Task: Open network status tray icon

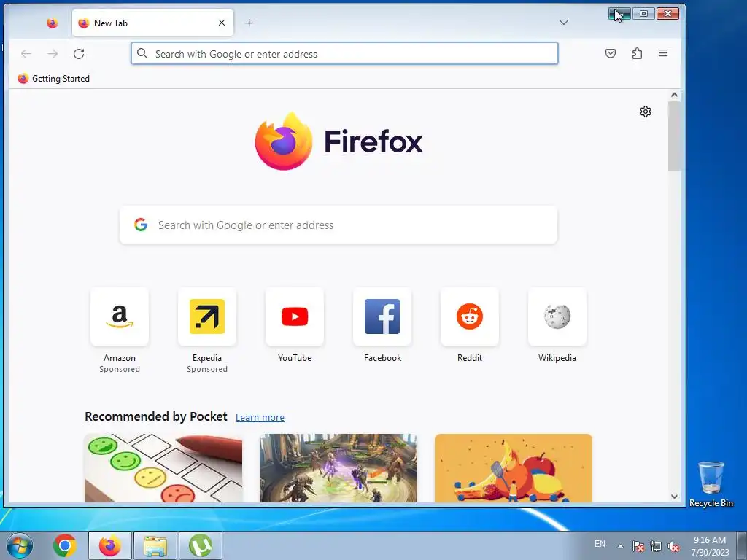Action: click(656, 546)
